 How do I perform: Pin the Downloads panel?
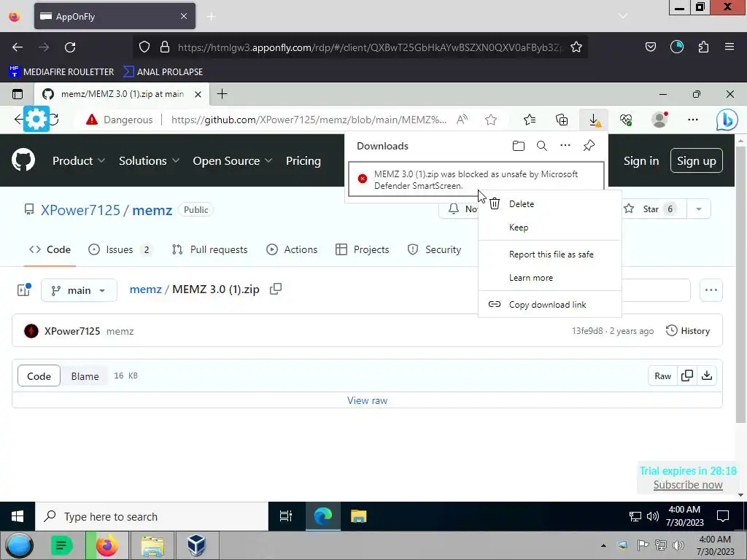click(x=589, y=145)
